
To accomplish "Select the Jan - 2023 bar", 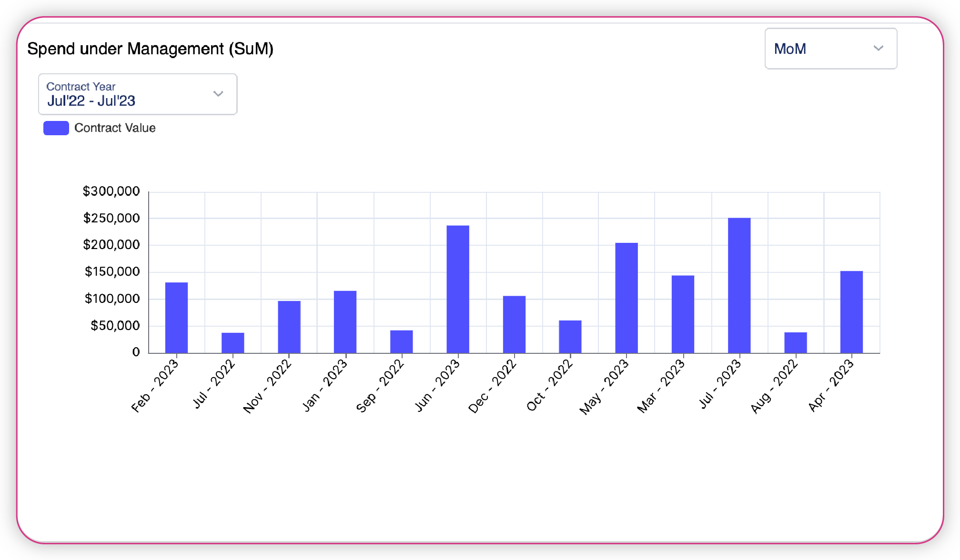I will tap(345, 322).
